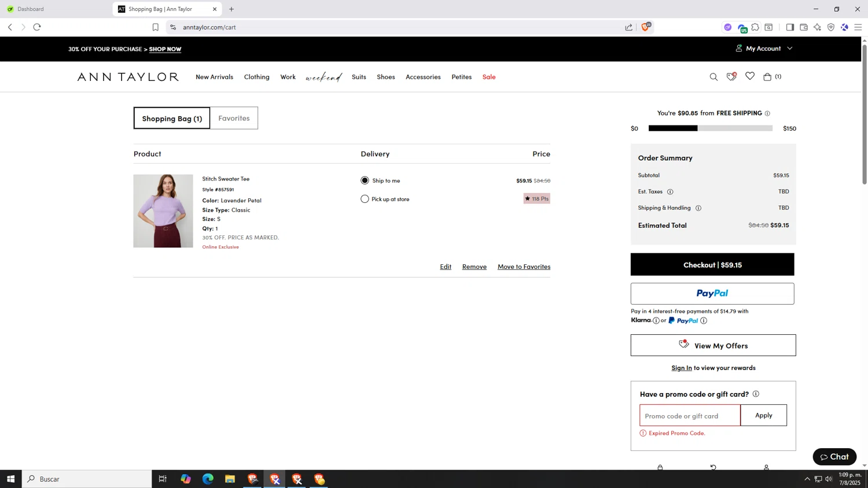The width and height of the screenshot is (868, 488).
Task: Click the browser reload icon
Action: coord(37,27)
